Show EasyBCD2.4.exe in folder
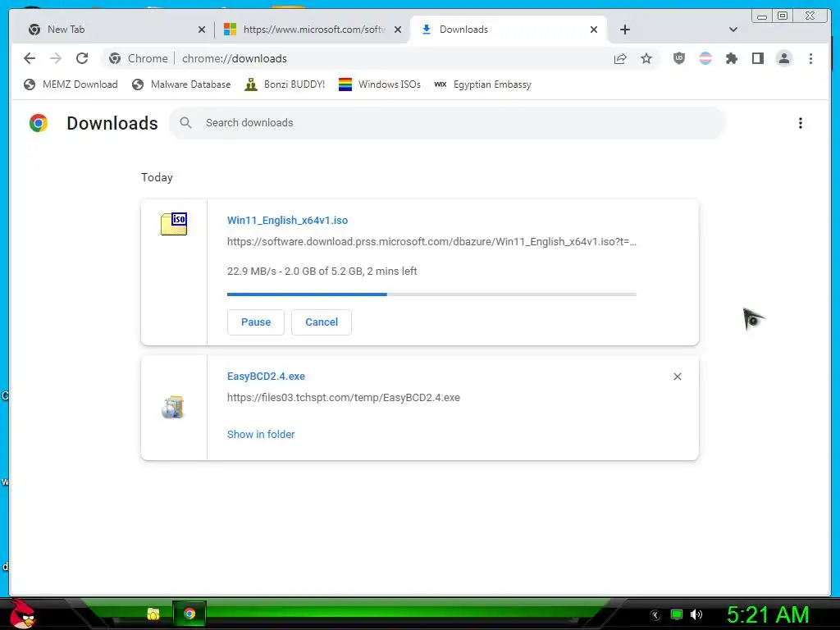The image size is (840, 630). tap(261, 435)
